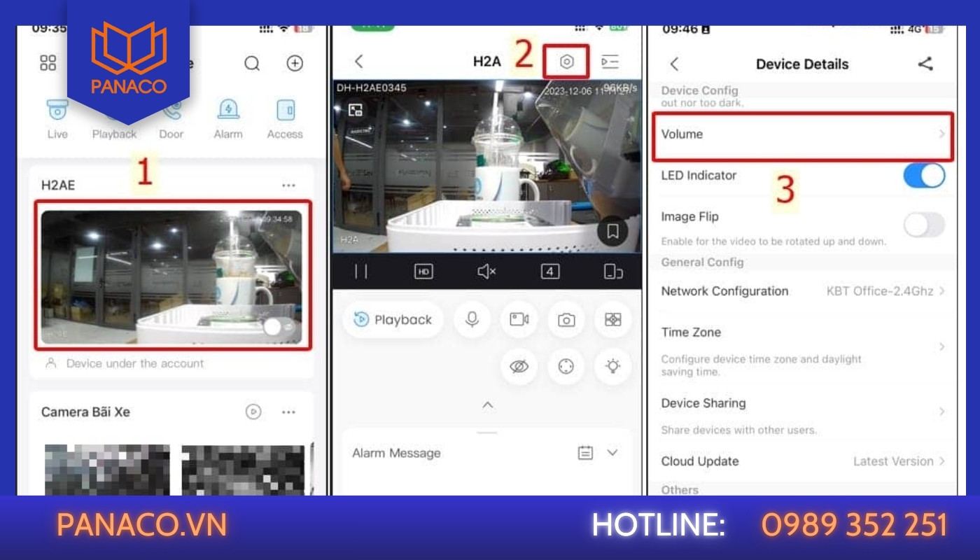Disable the LED Indicator toggle
The image size is (980, 560).
click(924, 176)
